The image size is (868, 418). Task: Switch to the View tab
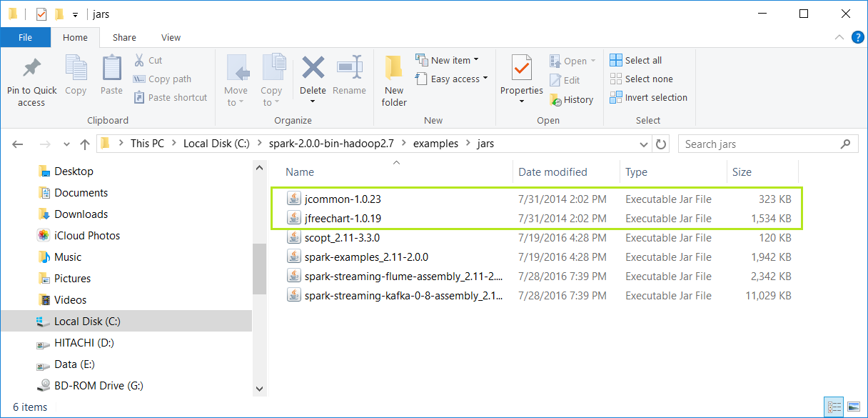(171, 37)
